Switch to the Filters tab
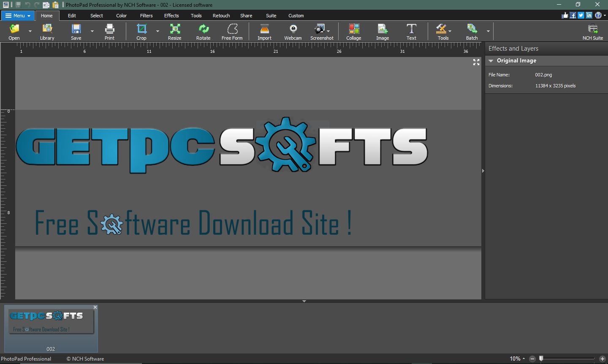 click(x=147, y=16)
